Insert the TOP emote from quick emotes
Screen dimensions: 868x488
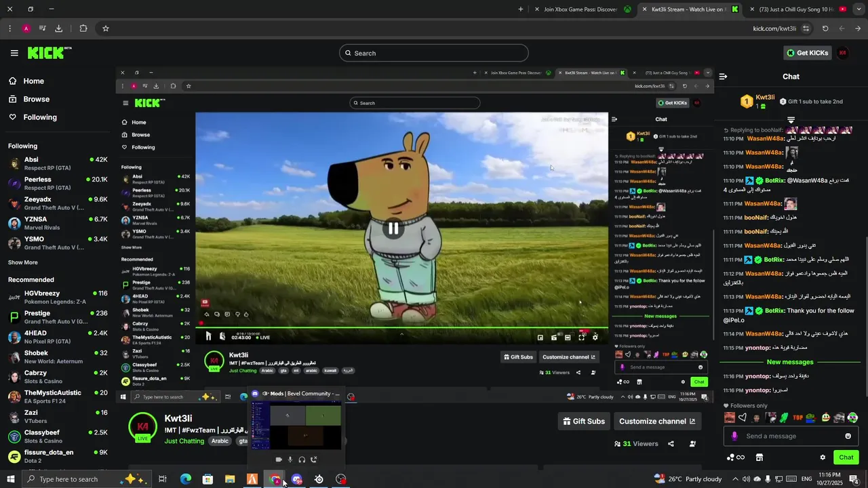pyautogui.click(x=797, y=418)
